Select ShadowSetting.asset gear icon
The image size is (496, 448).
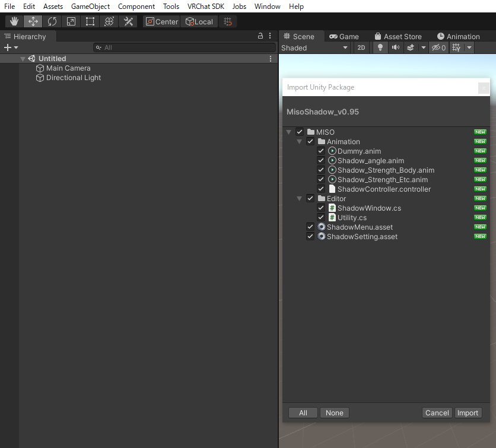coord(322,236)
